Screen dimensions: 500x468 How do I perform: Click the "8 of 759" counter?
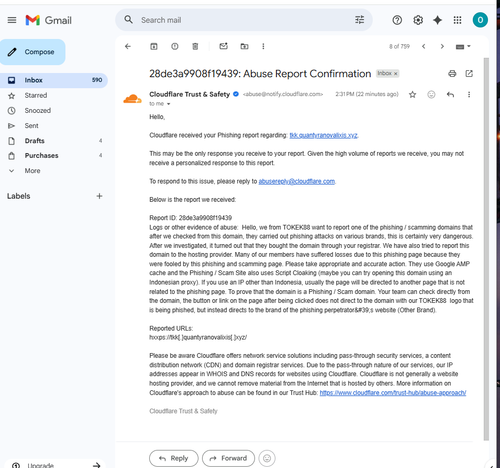tap(399, 47)
